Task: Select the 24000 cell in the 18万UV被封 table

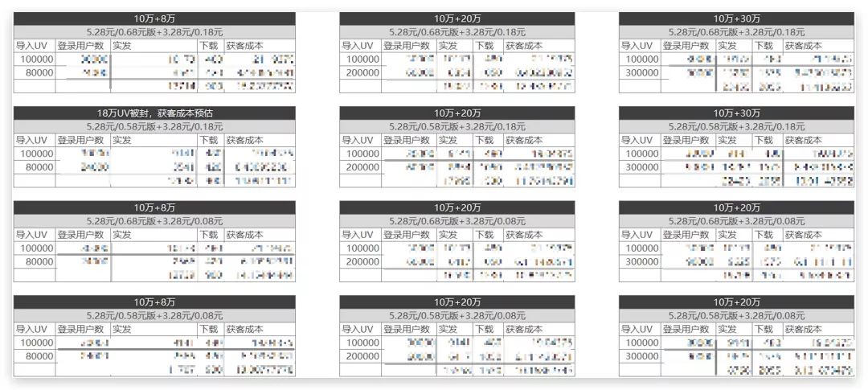Action: coord(93,167)
